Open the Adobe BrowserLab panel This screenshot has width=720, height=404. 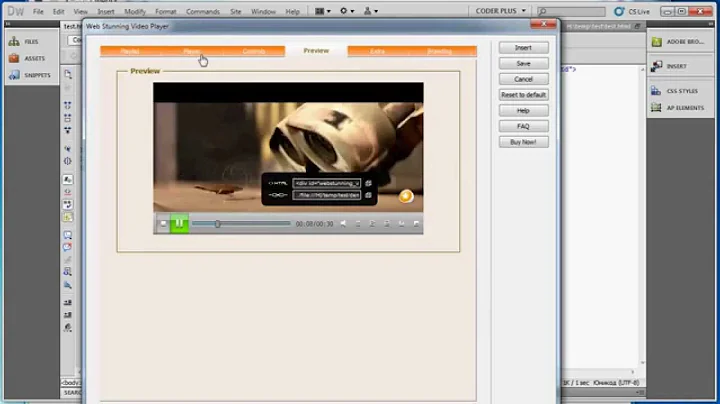tap(678, 42)
